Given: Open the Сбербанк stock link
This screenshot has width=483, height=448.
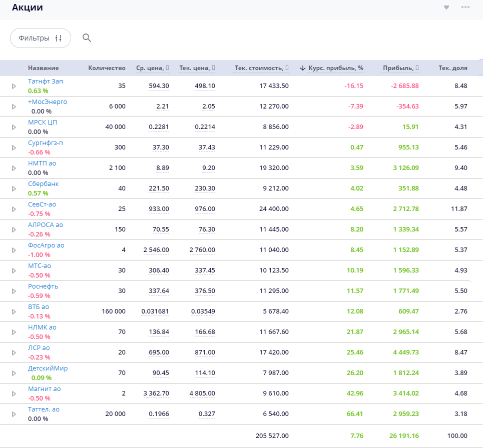Looking at the screenshot, I should (44, 183).
